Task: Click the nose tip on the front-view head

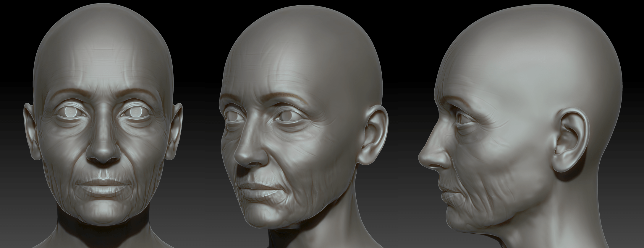Action: 103,154
